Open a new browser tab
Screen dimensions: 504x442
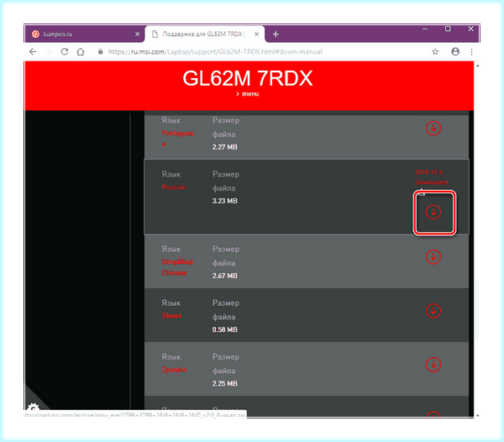coord(276,34)
